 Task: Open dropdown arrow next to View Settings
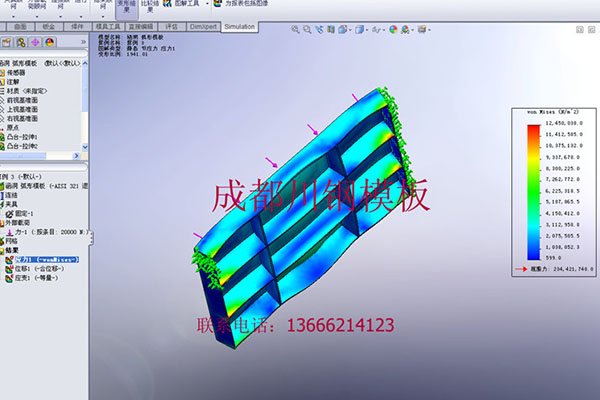pos(429,30)
